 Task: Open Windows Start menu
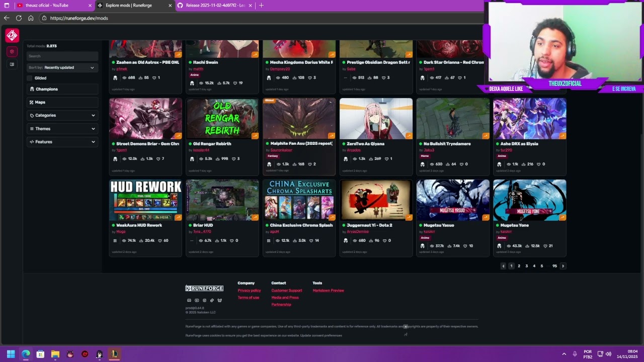[x=11, y=354]
